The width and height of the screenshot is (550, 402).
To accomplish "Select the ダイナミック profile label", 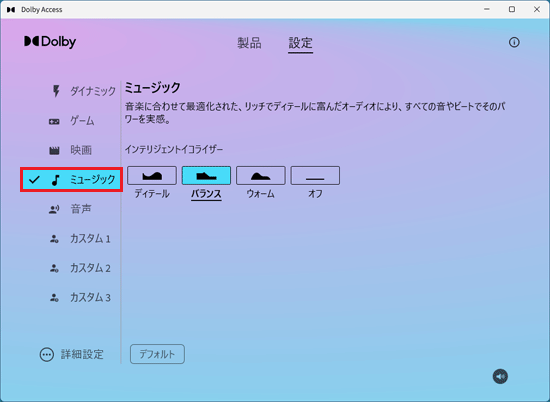I will [93, 91].
